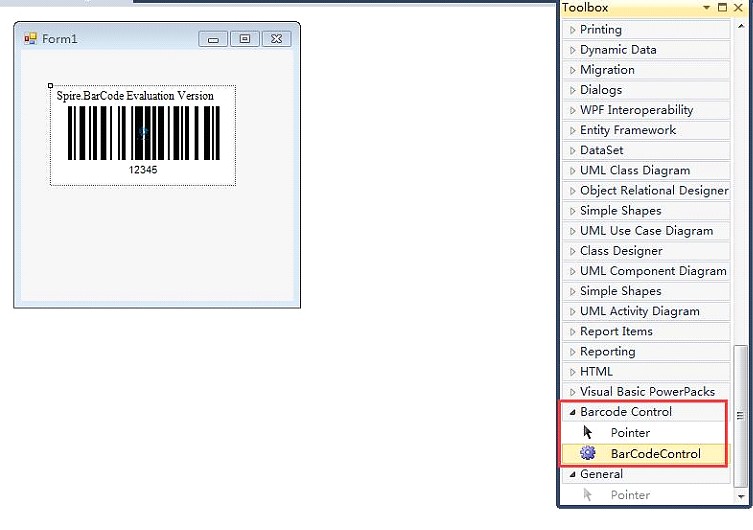The height and width of the screenshot is (530, 753).
Task: Click the Class Designer group label
Action: point(621,251)
